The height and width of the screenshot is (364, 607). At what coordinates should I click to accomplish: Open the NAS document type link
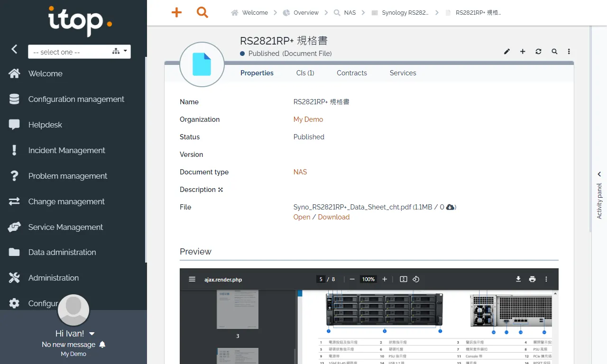[x=300, y=172]
